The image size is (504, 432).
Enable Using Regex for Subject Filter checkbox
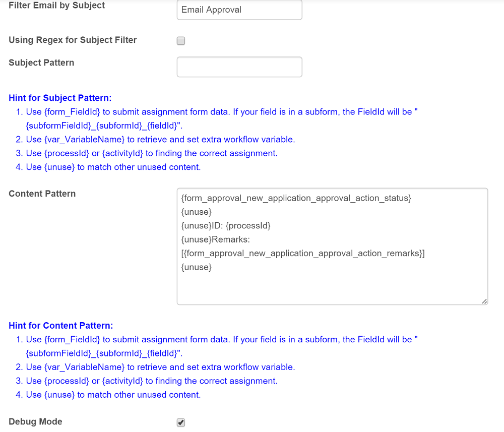(181, 41)
